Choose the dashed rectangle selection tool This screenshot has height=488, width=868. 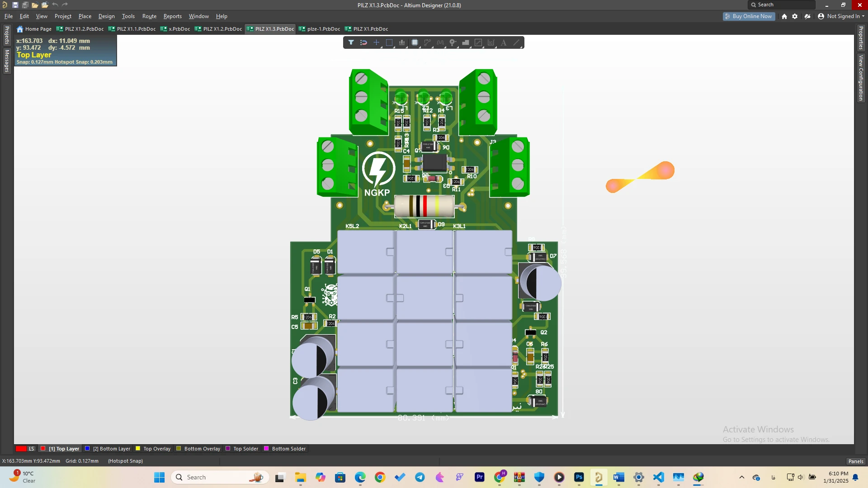pyautogui.click(x=389, y=42)
